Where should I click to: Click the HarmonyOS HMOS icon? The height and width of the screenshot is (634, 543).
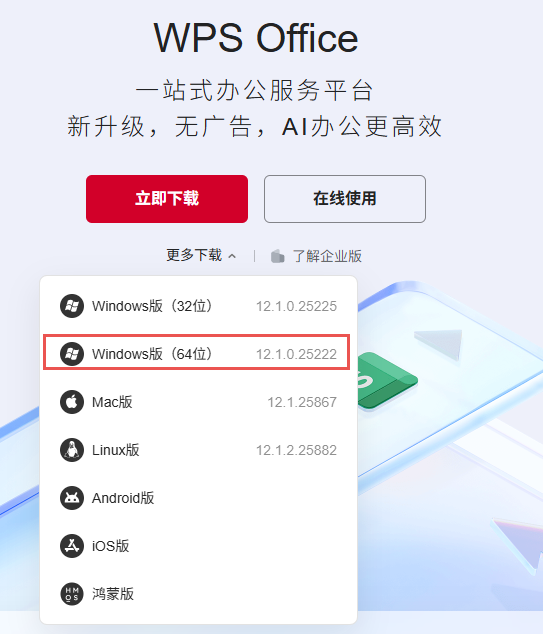72,594
